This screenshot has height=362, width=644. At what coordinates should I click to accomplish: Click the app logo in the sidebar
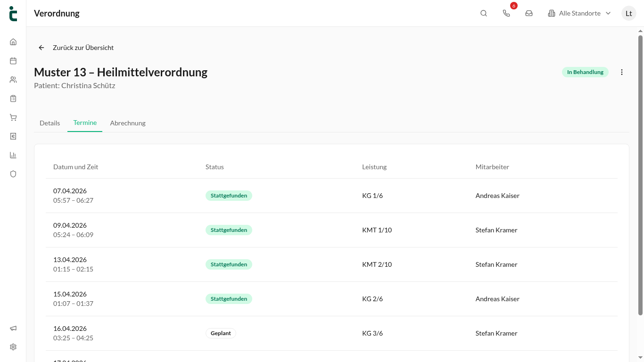[13, 14]
